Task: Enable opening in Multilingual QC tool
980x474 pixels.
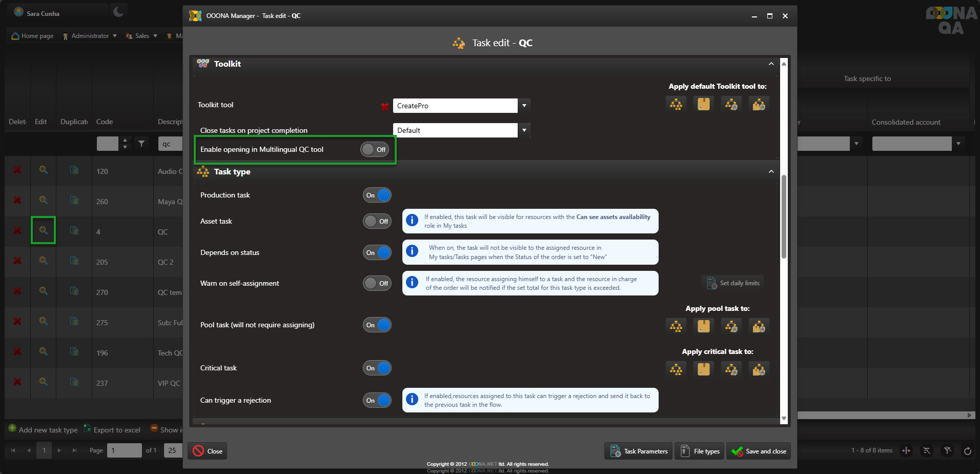Action: 375,150
